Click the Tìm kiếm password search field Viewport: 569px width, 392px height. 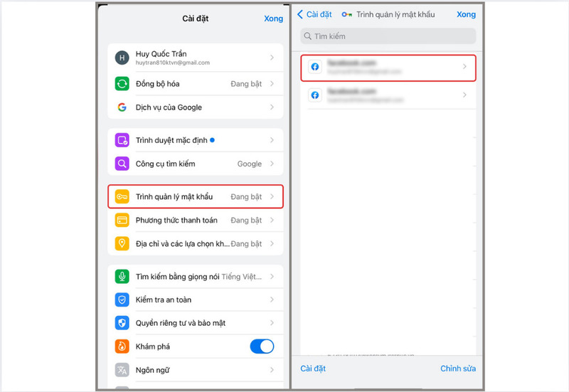coord(388,36)
